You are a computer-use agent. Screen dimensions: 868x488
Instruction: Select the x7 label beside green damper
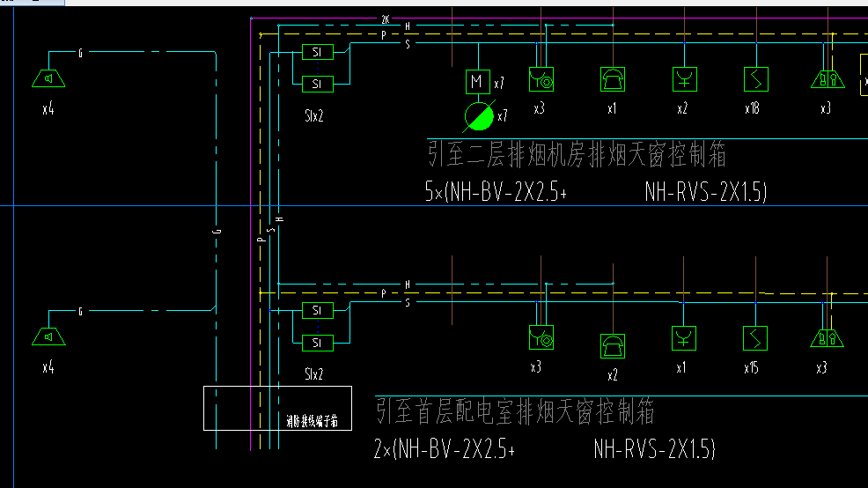(502, 116)
